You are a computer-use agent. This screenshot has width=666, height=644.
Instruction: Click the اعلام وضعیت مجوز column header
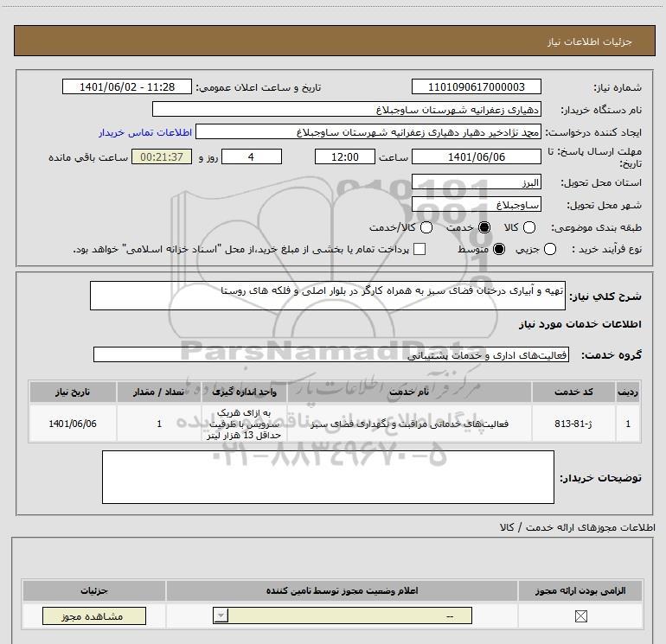point(342,590)
